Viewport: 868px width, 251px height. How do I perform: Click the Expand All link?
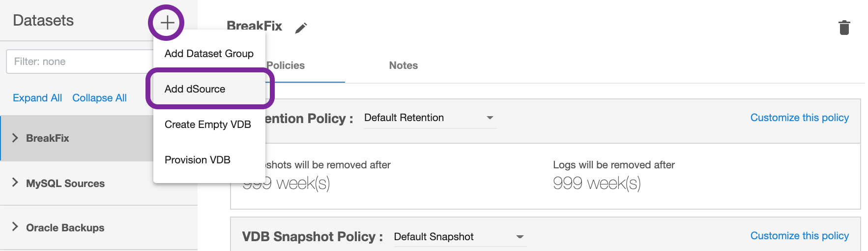pos(37,98)
